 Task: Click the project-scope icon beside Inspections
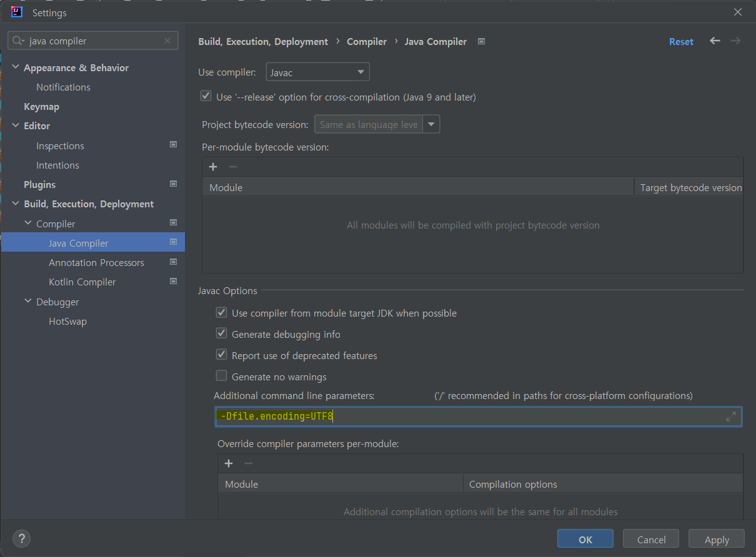tap(174, 145)
